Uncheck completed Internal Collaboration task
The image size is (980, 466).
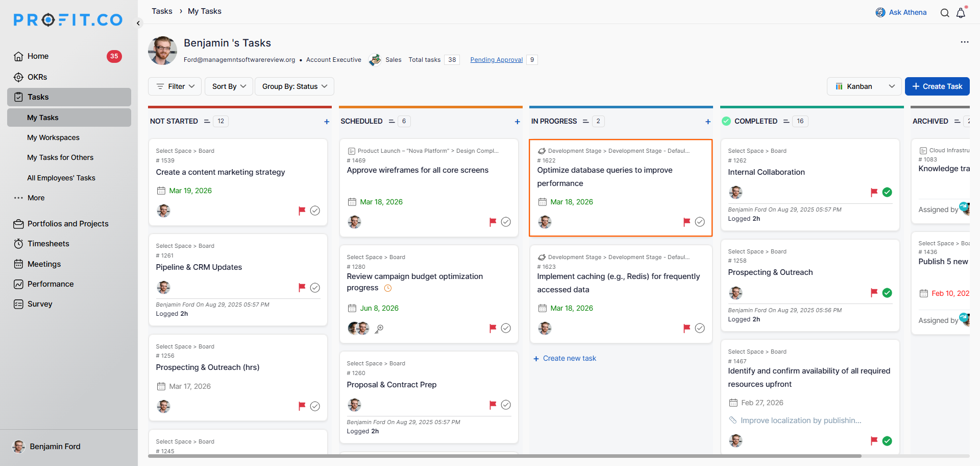point(887,192)
